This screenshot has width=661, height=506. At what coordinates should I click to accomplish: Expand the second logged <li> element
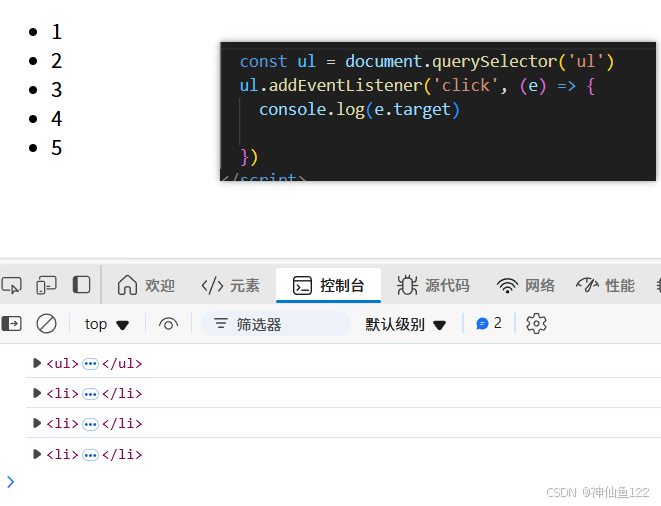click(x=37, y=423)
